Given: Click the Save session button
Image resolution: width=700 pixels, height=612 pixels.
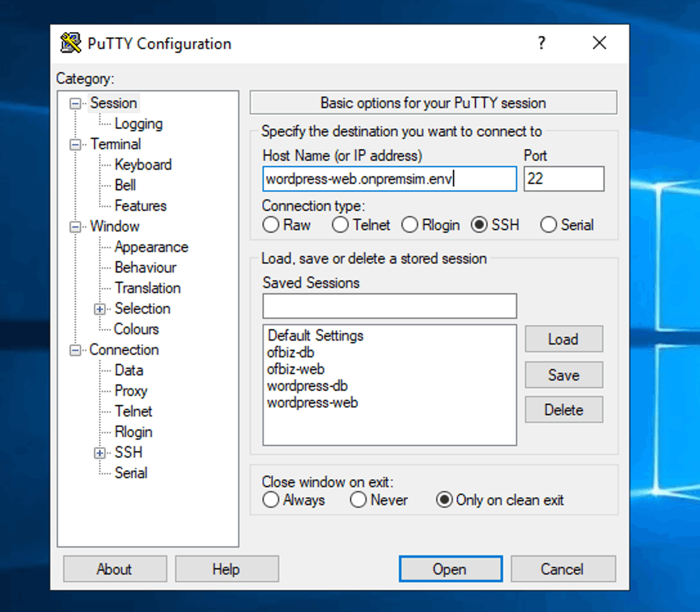Looking at the screenshot, I should [564, 375].
